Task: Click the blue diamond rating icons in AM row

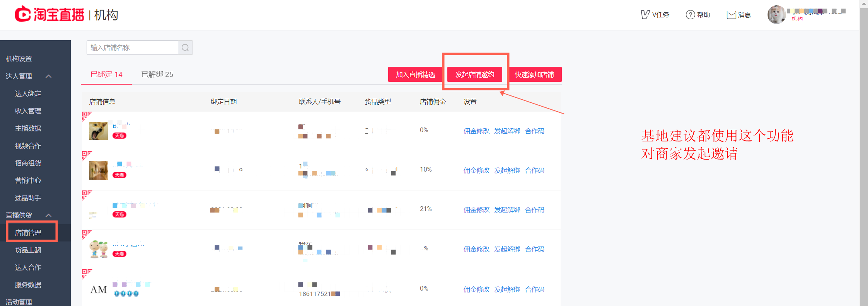Action: coord(126,294)
